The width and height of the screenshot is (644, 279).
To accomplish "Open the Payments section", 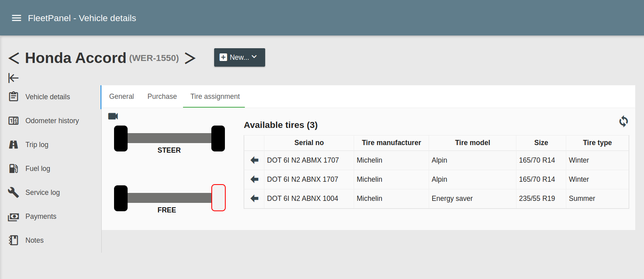I will tap(41, 216).
